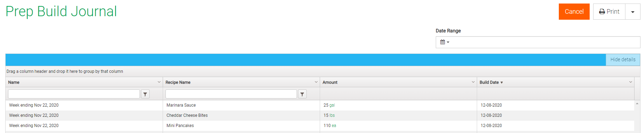Open the Amount column menu chevron
Viewport: 644px width, 133px height.
pos(473,82)
